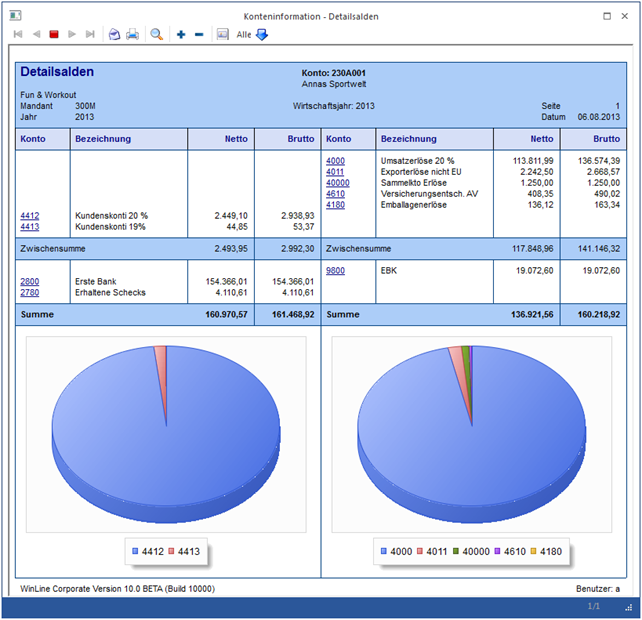This screenshot has width=642, height=620.
Task: Open account 4000 Umsatzerlöse link
Action: 335,161
